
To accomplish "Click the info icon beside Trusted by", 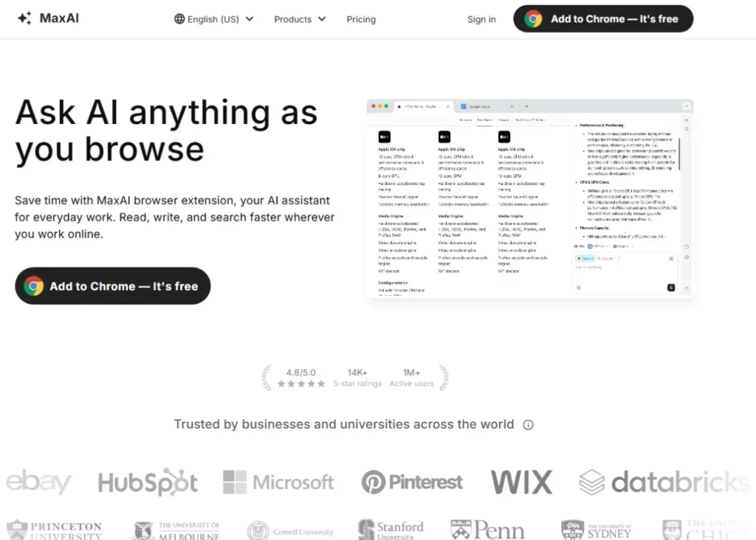I will 529,424.
